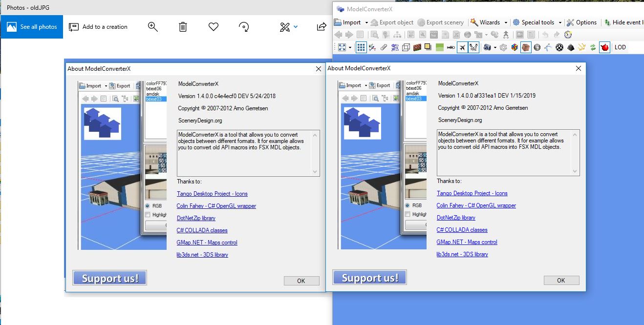Click the blue curved arc icon
The height and width of the screenshot is (325, 644).
548,47
